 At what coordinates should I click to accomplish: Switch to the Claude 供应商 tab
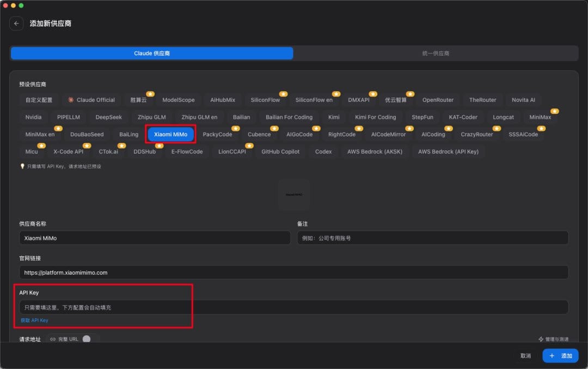point(152,53)
